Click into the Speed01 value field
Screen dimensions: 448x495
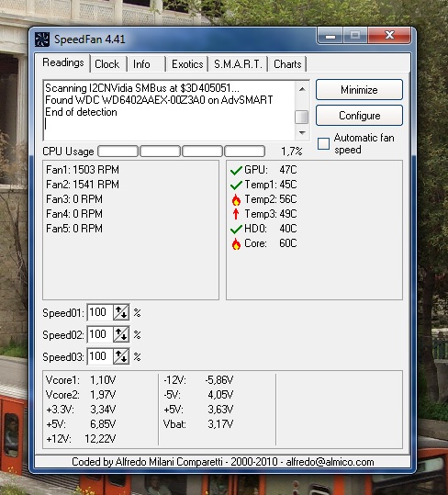(100, 312)
